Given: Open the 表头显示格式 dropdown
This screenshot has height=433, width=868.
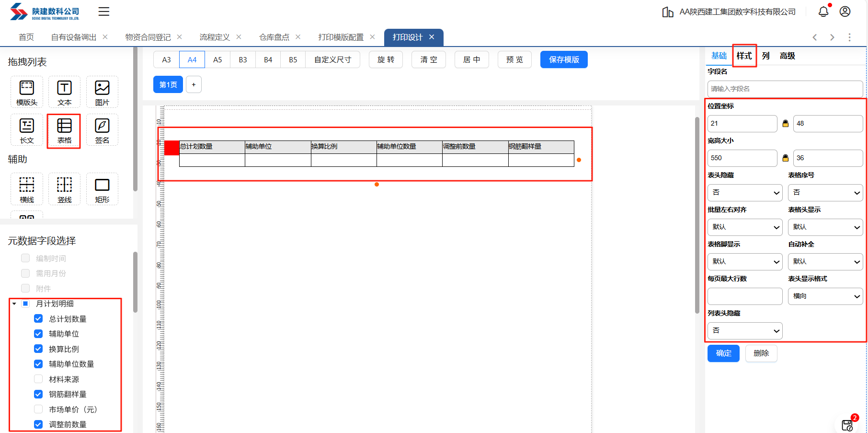Looking at the screenshot, I should [825, 296].
